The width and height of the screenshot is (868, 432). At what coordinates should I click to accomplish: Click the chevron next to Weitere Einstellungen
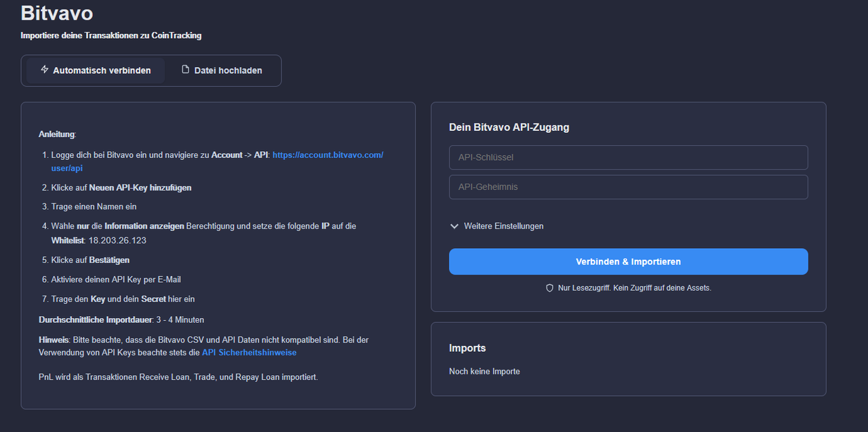(x=454, y=227)
